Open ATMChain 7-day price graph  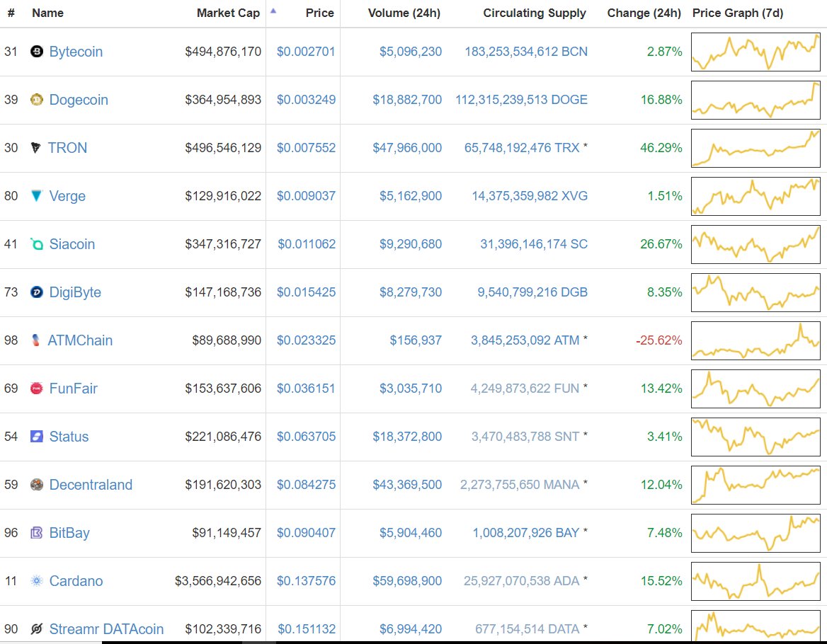pos(755,340)
